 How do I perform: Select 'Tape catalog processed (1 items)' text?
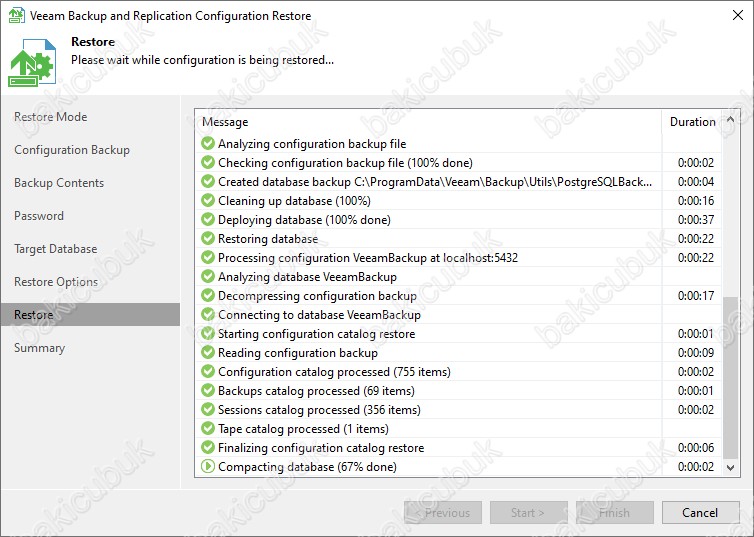(x=303, y=429)
